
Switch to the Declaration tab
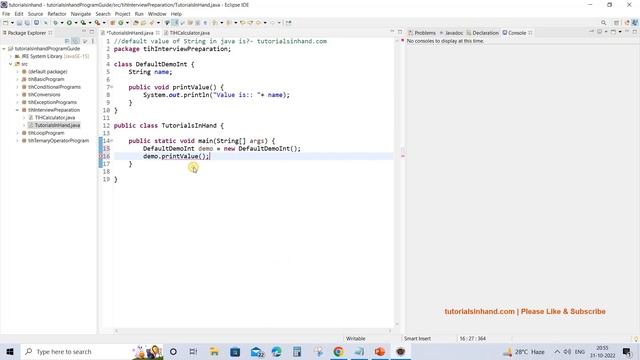[x=483, y=33]
